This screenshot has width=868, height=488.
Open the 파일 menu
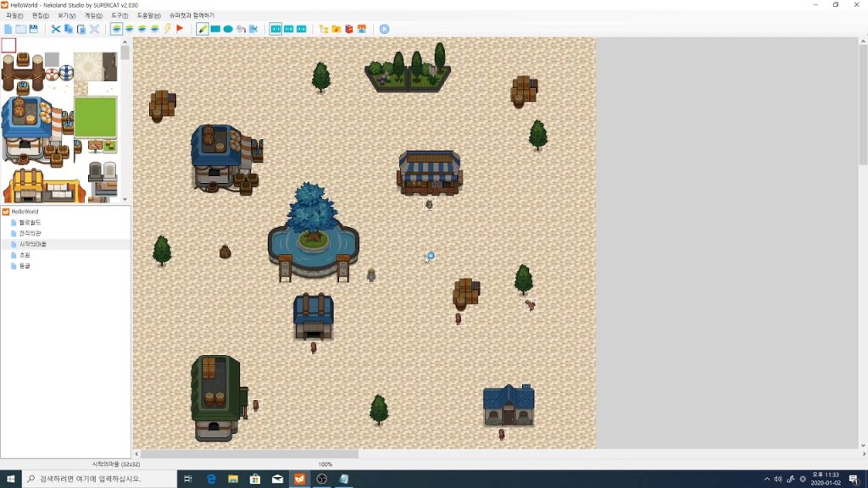(14, 15)
